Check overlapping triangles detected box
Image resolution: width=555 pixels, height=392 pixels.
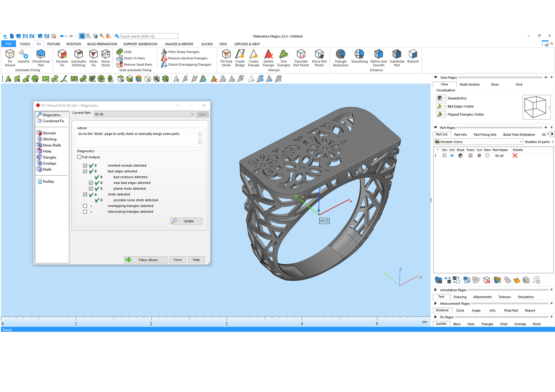coord(85,206)
